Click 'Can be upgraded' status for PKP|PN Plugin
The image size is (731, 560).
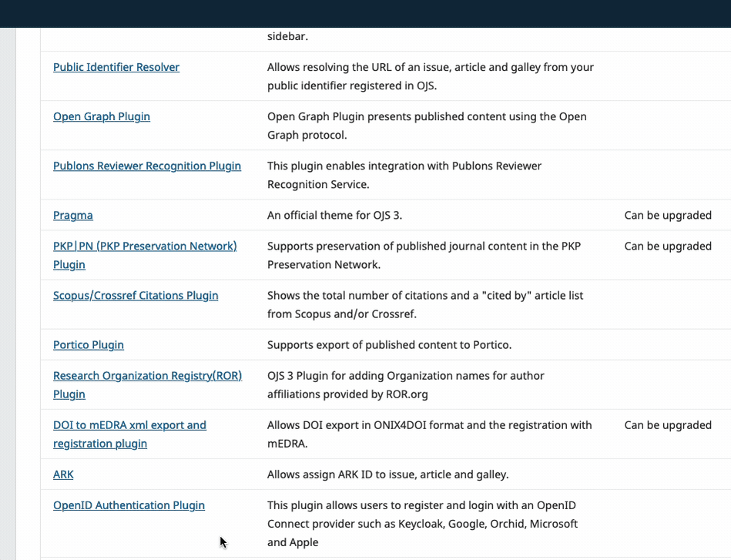tap(668, 246)
